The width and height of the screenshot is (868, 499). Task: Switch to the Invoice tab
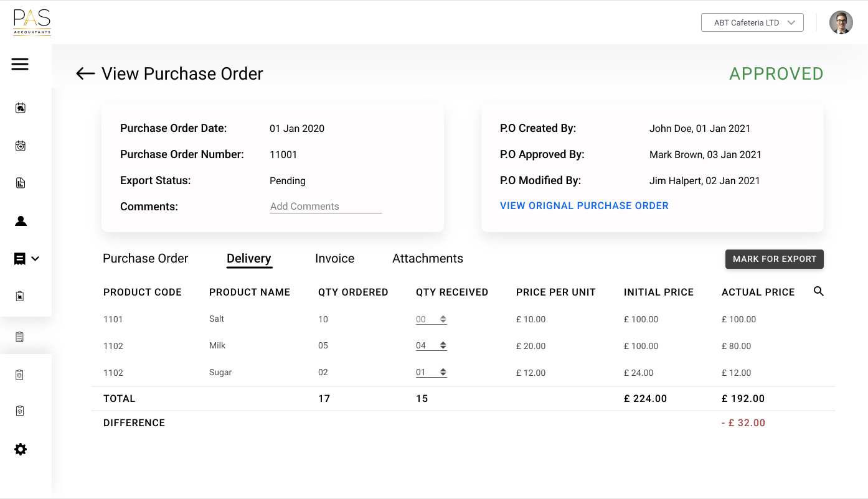[x=334, y=258]
